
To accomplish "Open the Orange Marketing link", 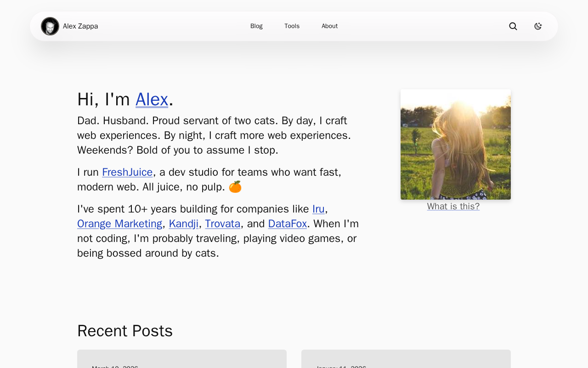I will [119, 224].
